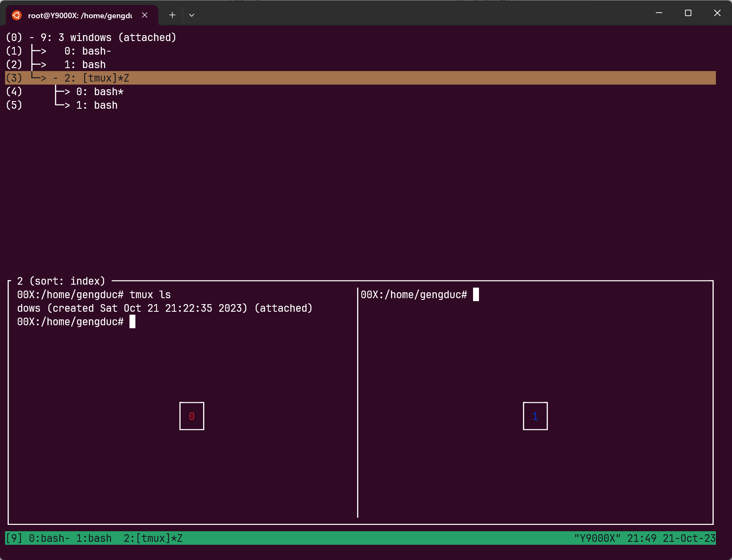Open the terminal profiles dropdown chevron
Image resolution: width=732 pixels, height=560 pixels.
pos(192,15)
